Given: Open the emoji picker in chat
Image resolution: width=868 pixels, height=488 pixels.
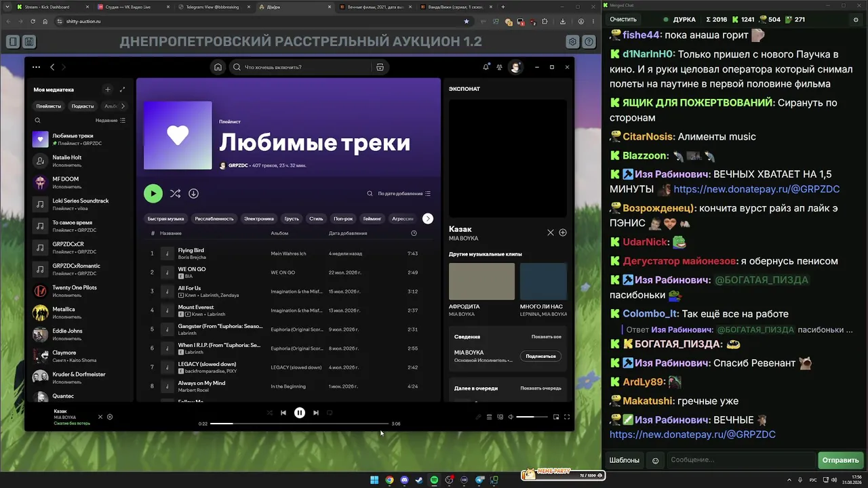Looking at the screenshot, I should tap(655, 460).
